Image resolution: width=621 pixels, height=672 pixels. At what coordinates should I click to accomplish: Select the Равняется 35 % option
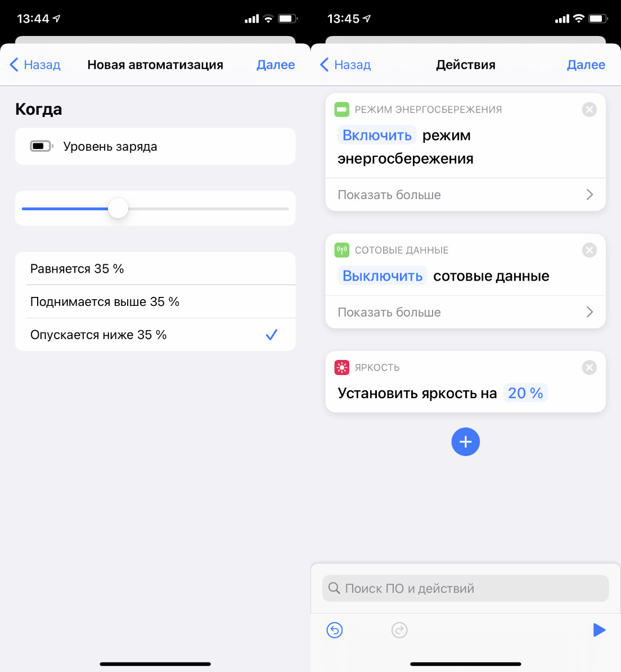155,269
